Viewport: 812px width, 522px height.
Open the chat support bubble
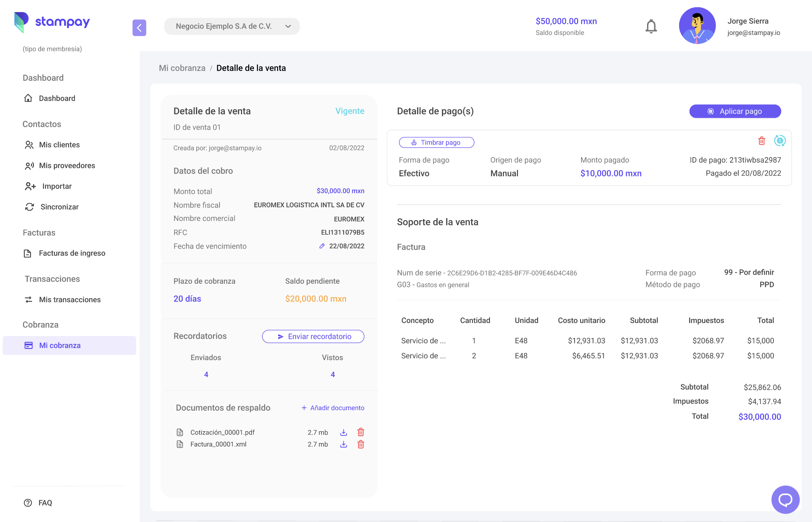coord(785,500)
